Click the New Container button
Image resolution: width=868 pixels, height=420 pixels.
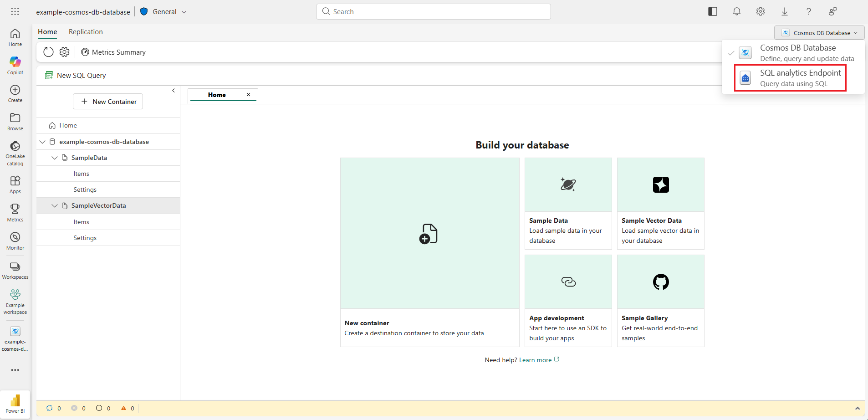108,102
